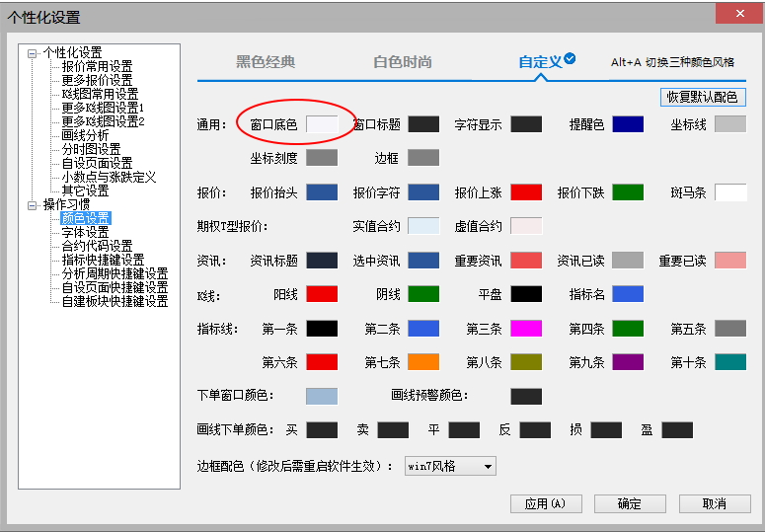Click the 恢复默认配色 button

tap(703, 97)
